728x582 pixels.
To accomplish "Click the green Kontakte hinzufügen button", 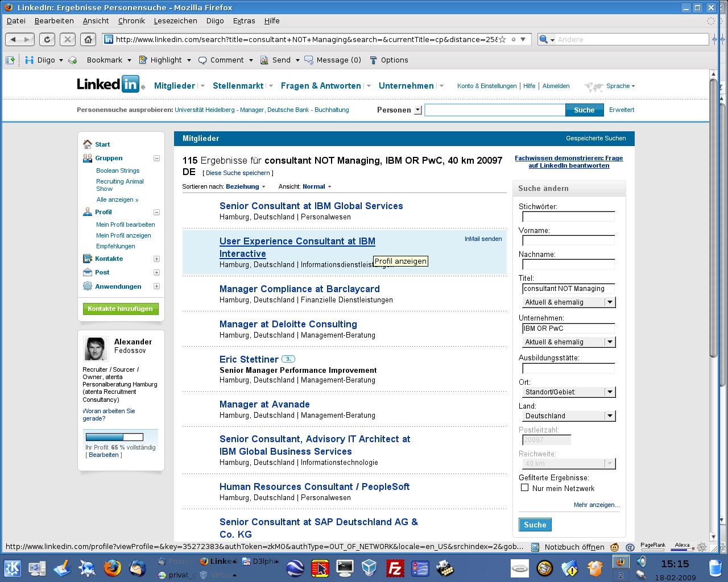I will (121, 309).
